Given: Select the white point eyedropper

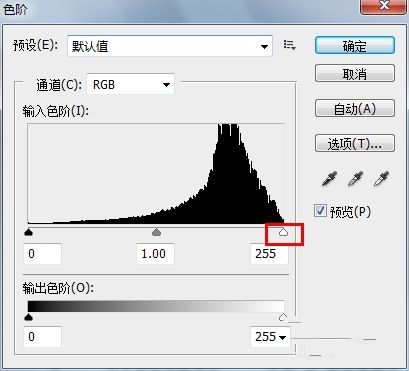Looking at the screenshot, I should pos(381,178).
